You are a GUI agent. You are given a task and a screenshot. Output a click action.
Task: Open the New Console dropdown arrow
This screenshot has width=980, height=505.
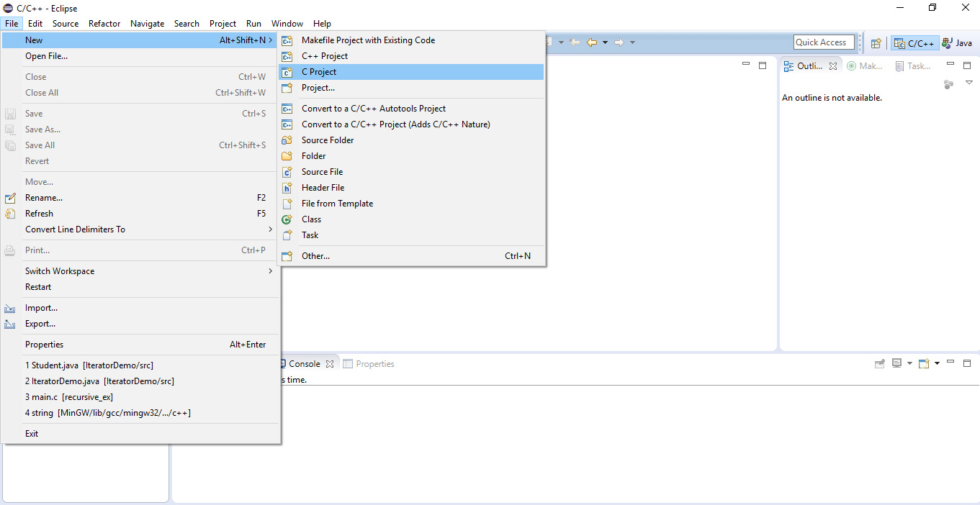point(937,363)
